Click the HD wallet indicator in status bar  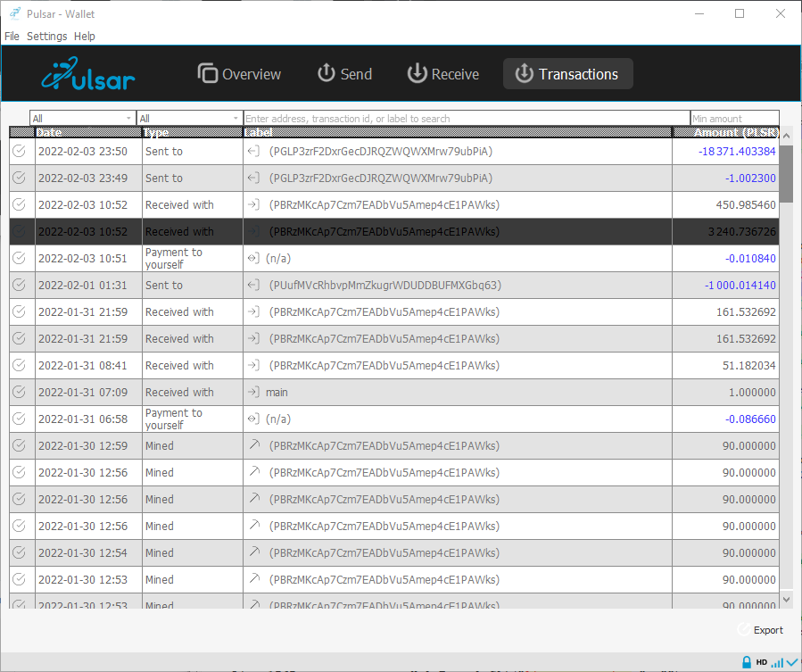[x=762, y=662]
